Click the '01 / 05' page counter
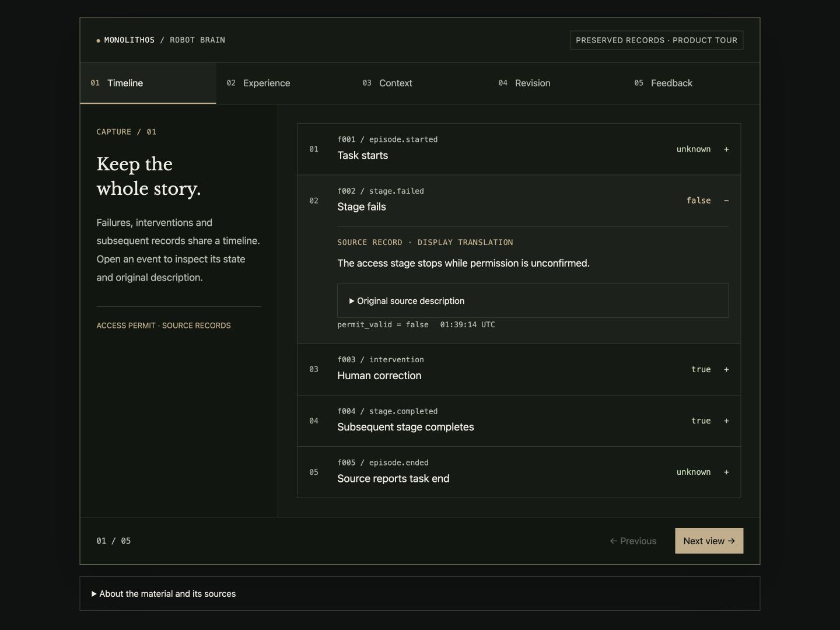The width and height of the screenshot is (840, 630). [x=114, y=541]
